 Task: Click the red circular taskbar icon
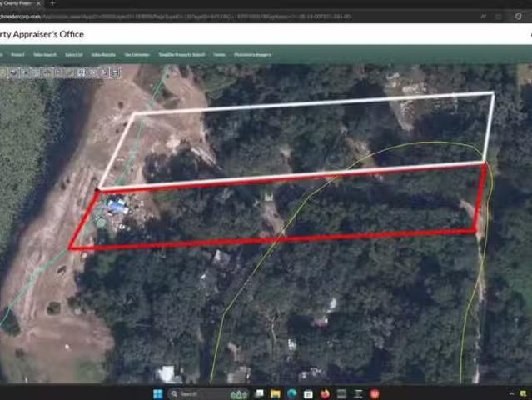[375, 393]
